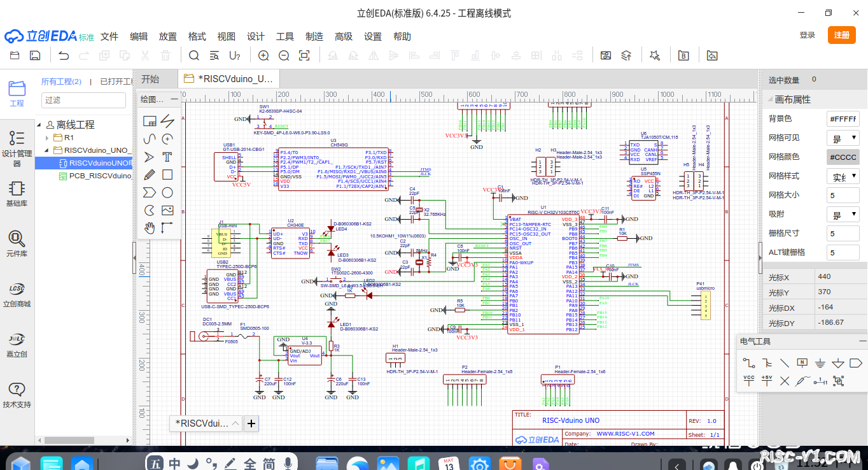
Task: Click the grid size input field
Action: click(x=843, y=195)
